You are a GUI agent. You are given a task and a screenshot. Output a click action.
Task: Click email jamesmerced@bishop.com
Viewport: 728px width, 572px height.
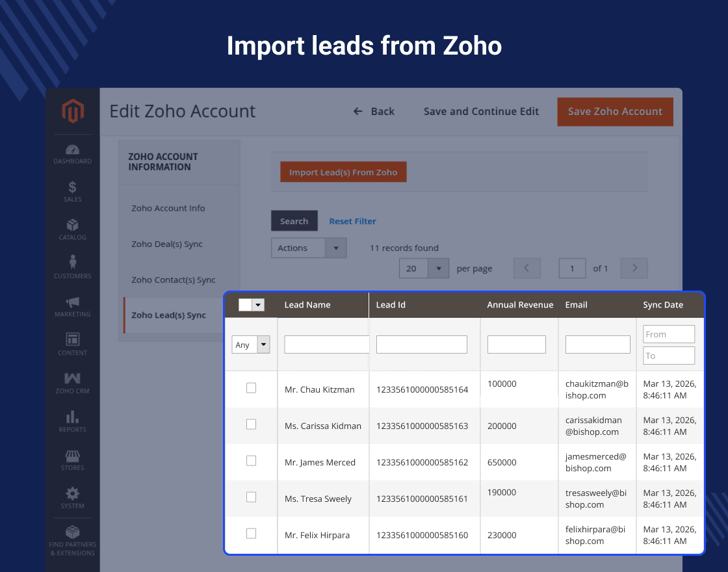point(595,462)
